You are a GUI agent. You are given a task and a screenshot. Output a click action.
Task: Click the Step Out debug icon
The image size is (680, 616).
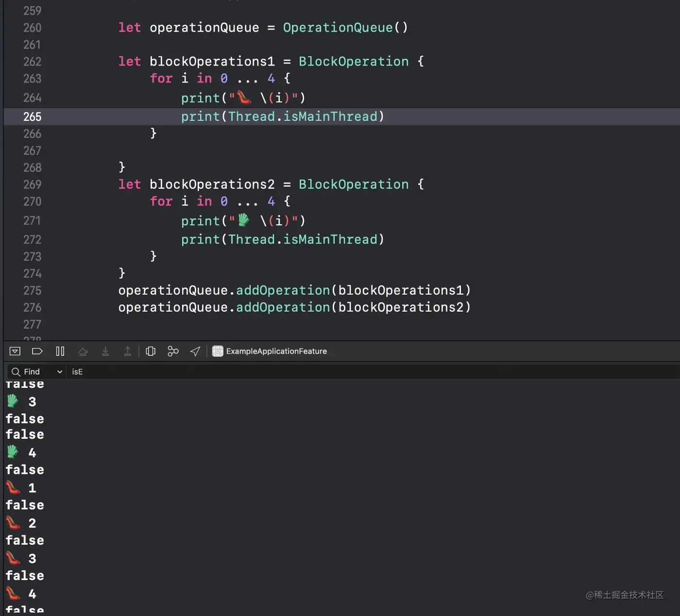[128, 351]
